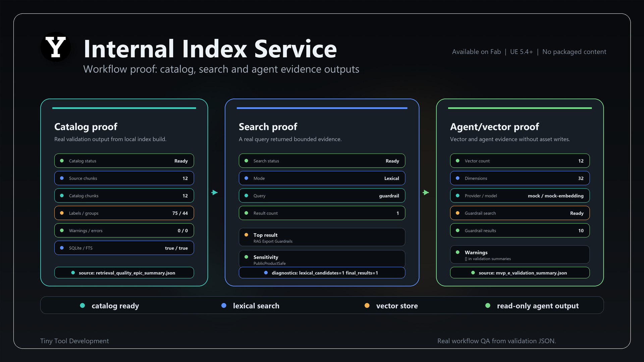Click the arrow between Catalog and Search proof
Screen dimensions: 644x362
(x=215, y=192)
